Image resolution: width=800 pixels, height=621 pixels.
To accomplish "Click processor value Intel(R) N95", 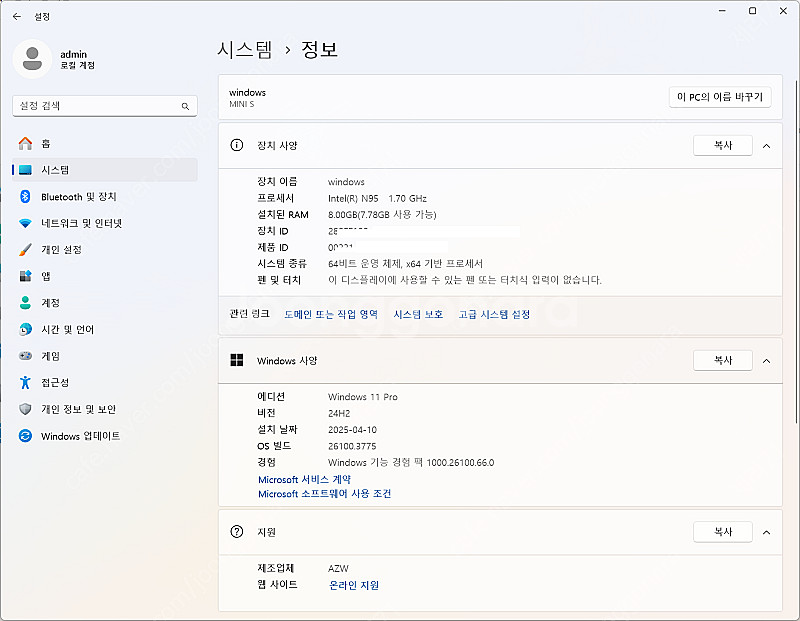I will point(378,198).
